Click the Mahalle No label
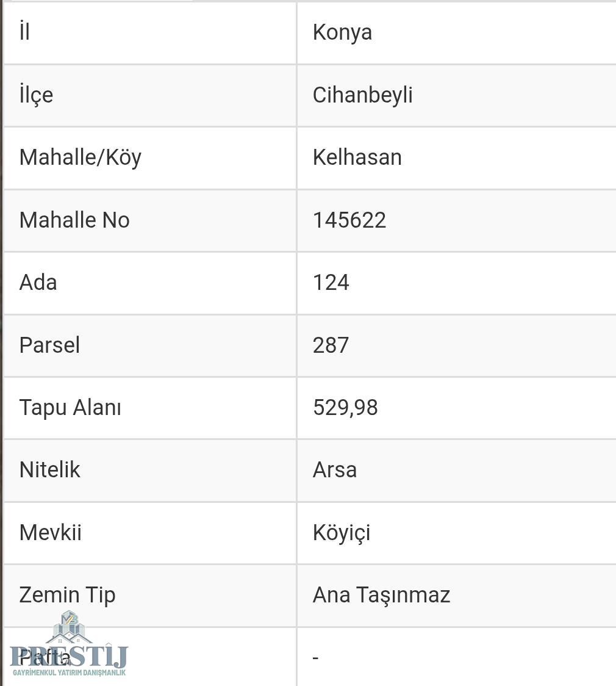Image resolution: width=616 pixels, height=686 pixels. tap(74, 220)
